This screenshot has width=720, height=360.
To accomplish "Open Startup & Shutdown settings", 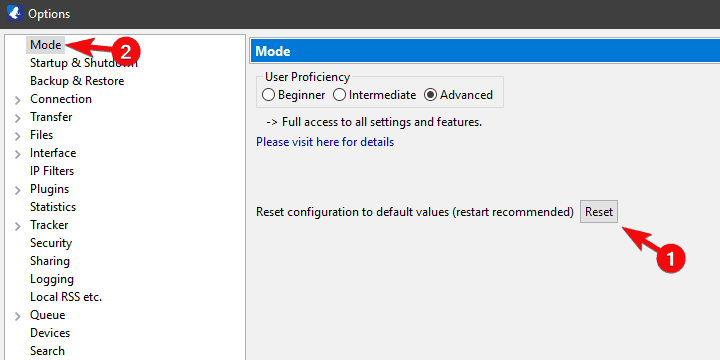I will [84, 63].
